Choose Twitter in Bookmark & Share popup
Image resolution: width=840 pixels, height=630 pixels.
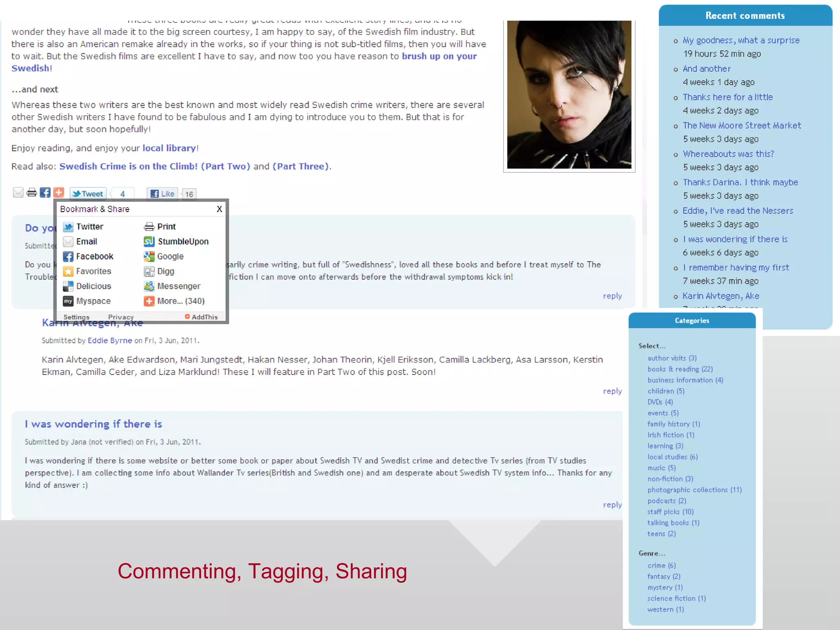pos(83,227)
